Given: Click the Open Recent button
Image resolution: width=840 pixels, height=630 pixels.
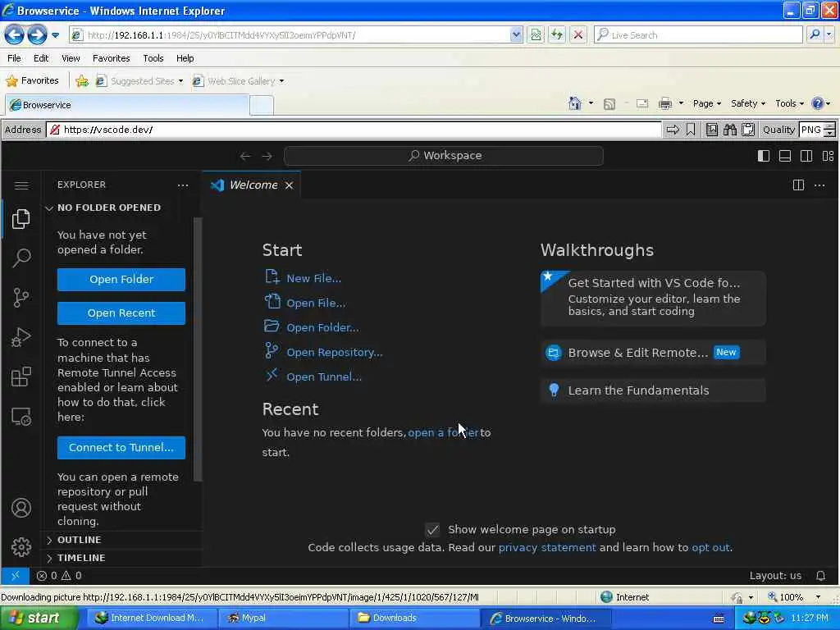Looking at the screenshot, I should pyautogui.click(x=121, y=313).
